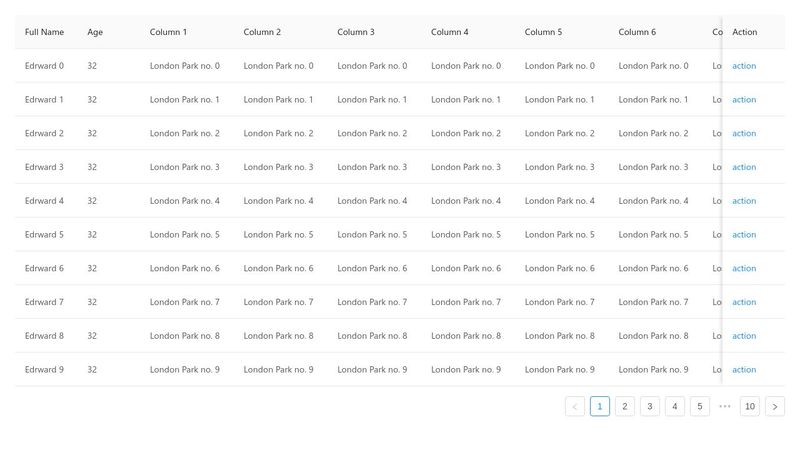Open action for Edrward 3 row
Viewport: 800px width, 450px height.
click(744, 167)
